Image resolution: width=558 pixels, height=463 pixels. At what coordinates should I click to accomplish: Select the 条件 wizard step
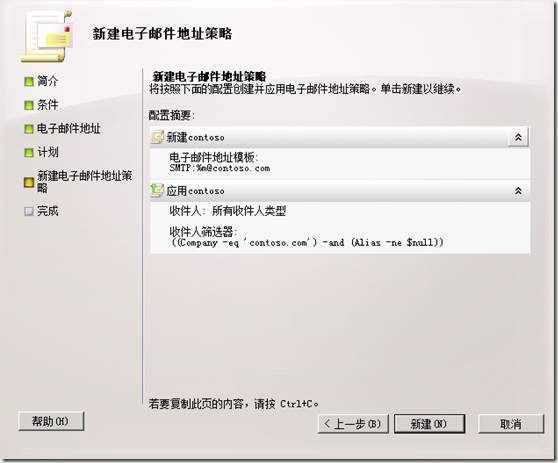pyautogui.click(x=48, y=105)
